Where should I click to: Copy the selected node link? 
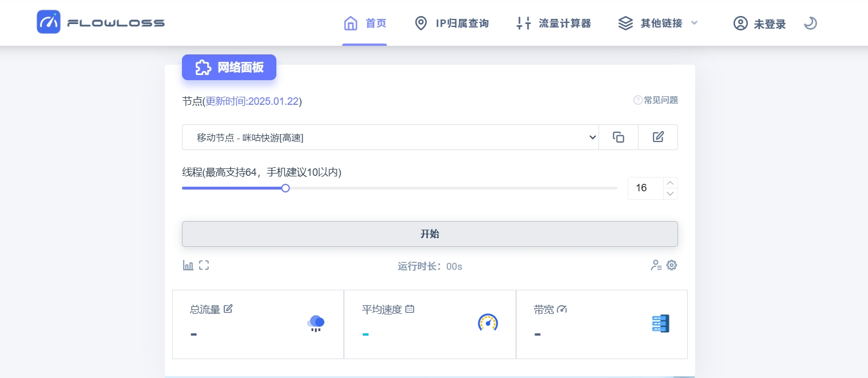tap(619, 137)
